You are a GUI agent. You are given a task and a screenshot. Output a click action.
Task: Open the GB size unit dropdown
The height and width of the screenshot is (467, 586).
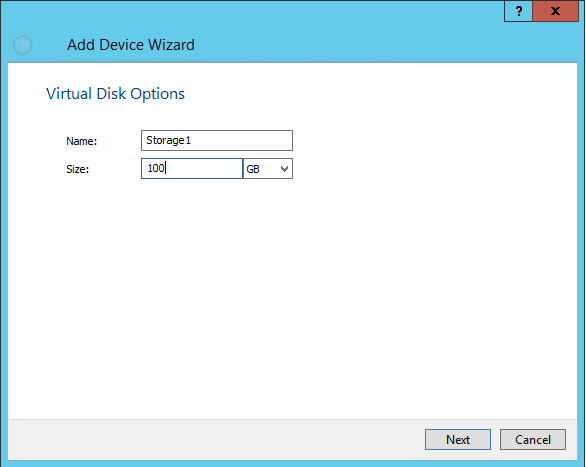point(268,168)
